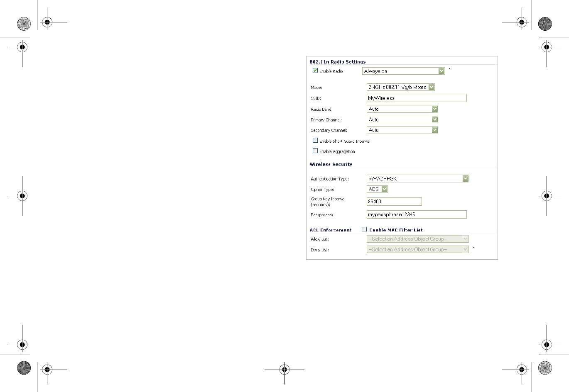The image size is (569, 392).
Task: Open the Cipher Type AES dropdown
Action: (378, 189)
